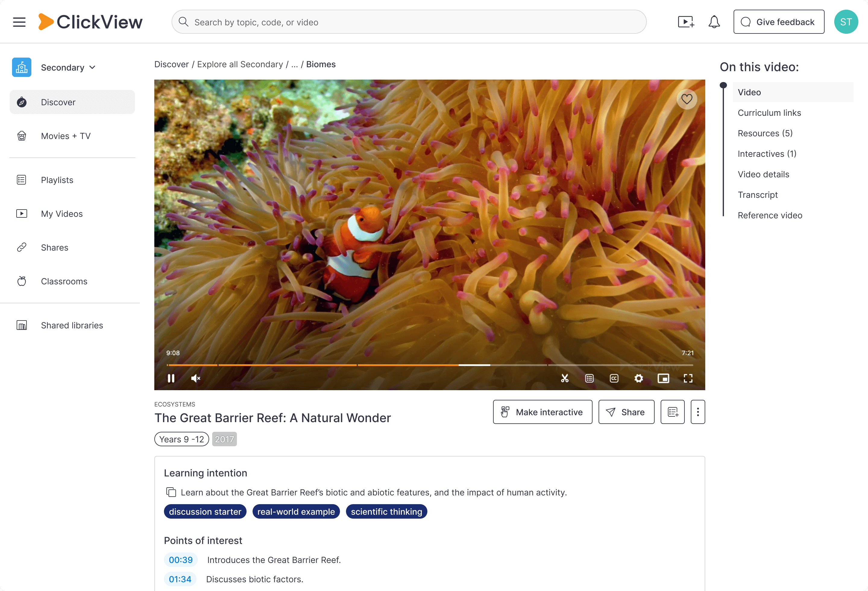Viewport: 868px width, 591px height.
Task: Click the Explore all Secondary breadcrumb
Action: pyautogui.click(x=240, y=64)
